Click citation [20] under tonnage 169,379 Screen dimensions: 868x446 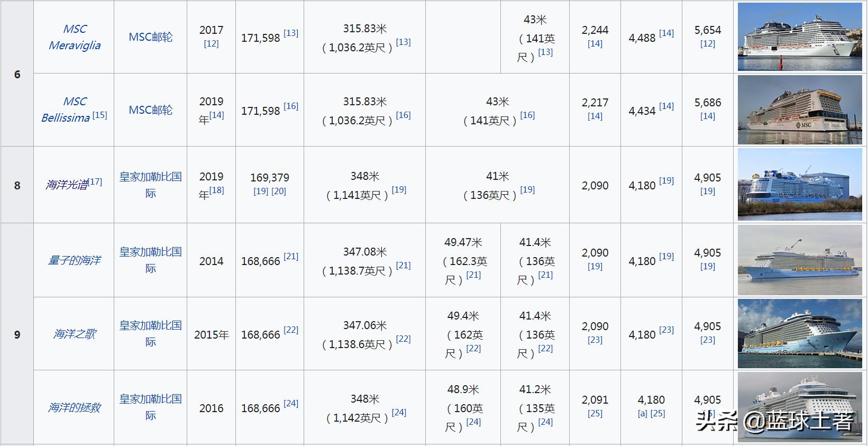[x=279, y=192]
